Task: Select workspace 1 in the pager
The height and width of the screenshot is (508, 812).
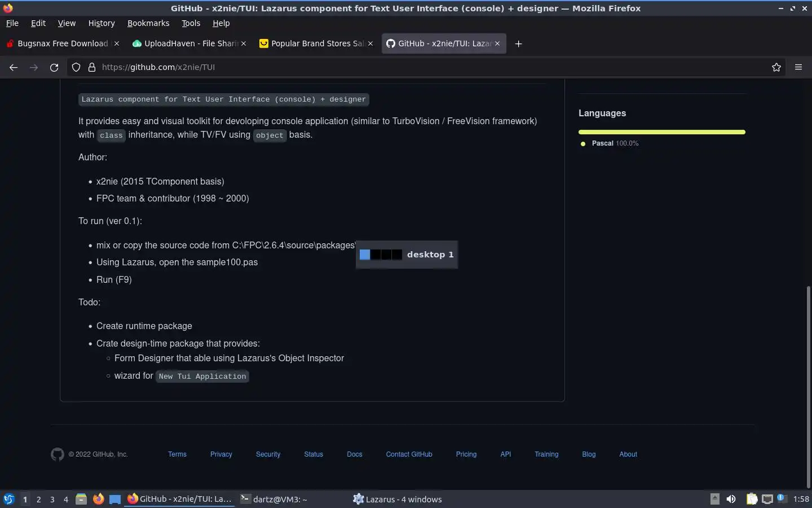Action: click(25, 499)
